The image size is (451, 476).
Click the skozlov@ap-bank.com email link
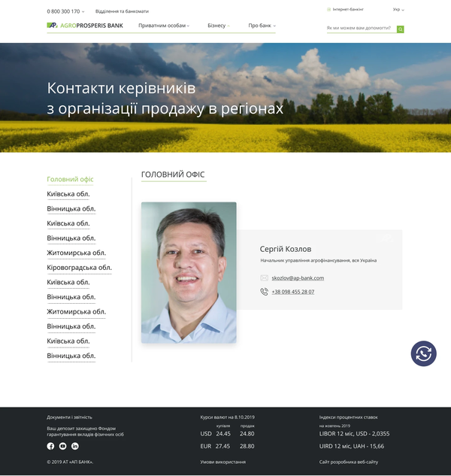(298, 278)
